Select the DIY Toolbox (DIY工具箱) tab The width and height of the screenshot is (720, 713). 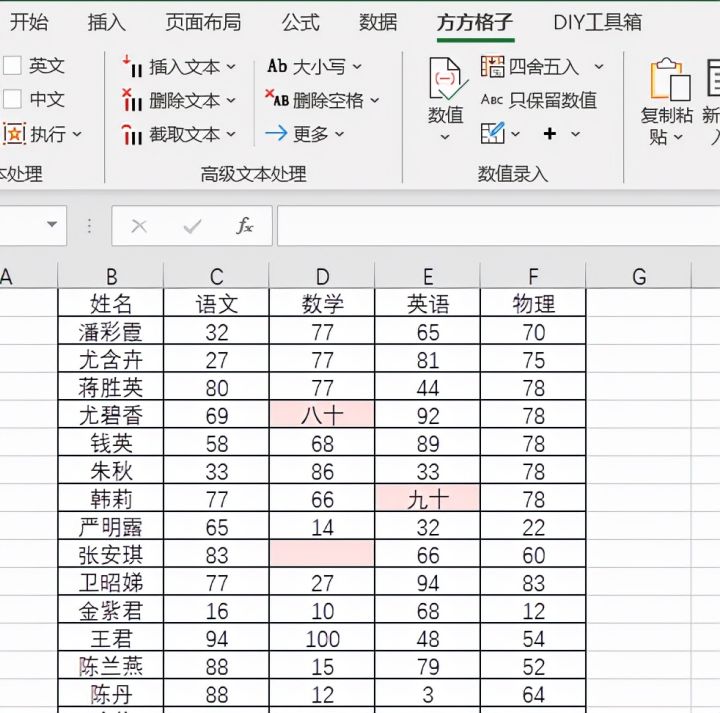598,22
